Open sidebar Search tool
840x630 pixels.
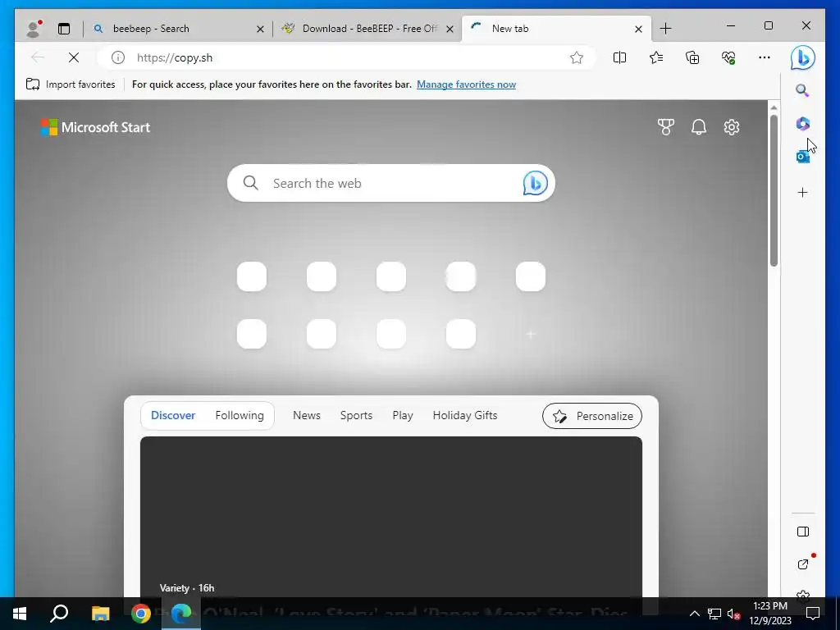point(802,90)
